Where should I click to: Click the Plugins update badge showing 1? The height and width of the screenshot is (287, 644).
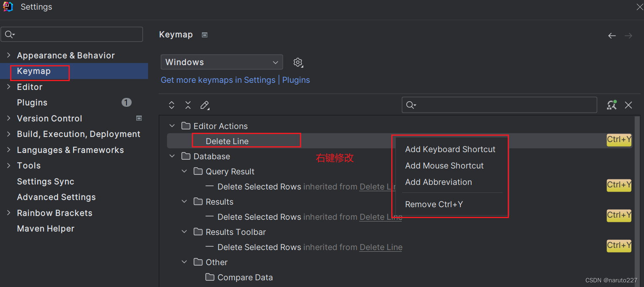click(x=127, y=102)
